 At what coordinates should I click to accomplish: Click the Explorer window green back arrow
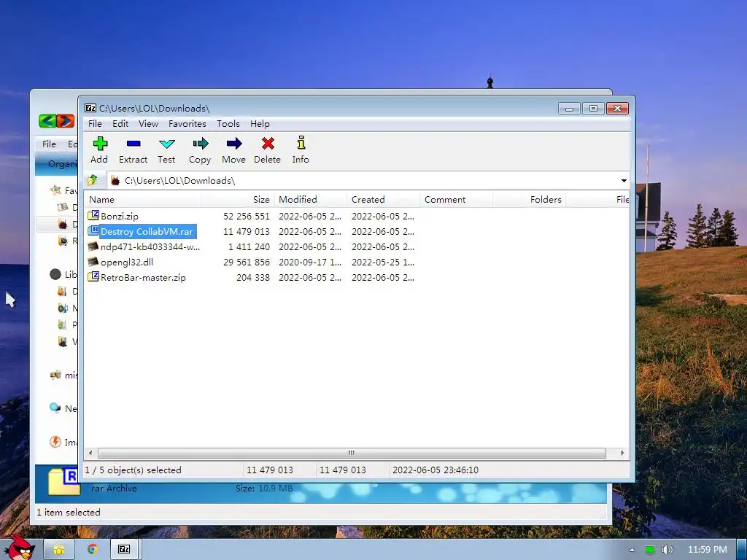coord(47,121)
